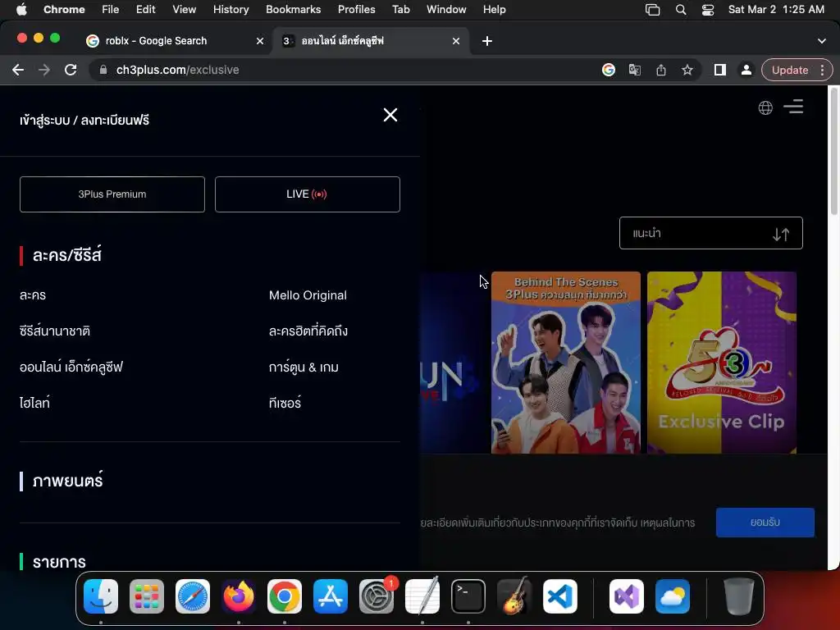Open Terminal from the Dock
This screenshot has height=630, width=840.
pyautogui.click(x=468, y=596)
